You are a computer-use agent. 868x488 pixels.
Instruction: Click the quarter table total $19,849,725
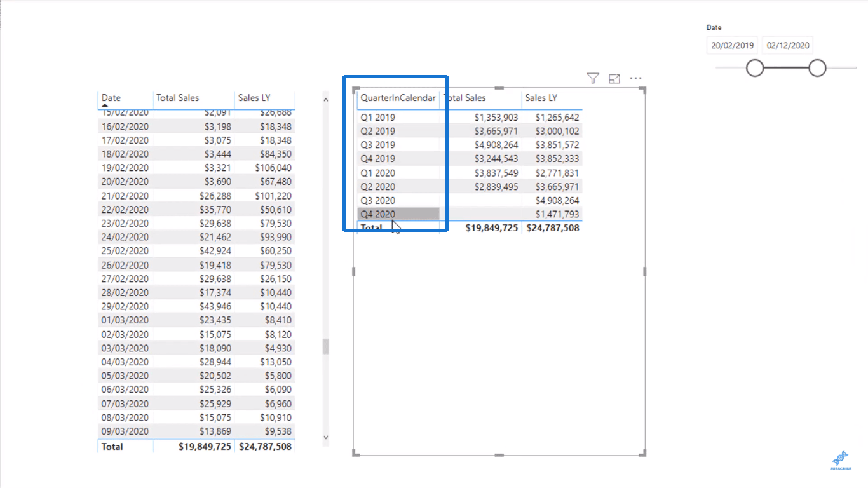tap(492, 227)
